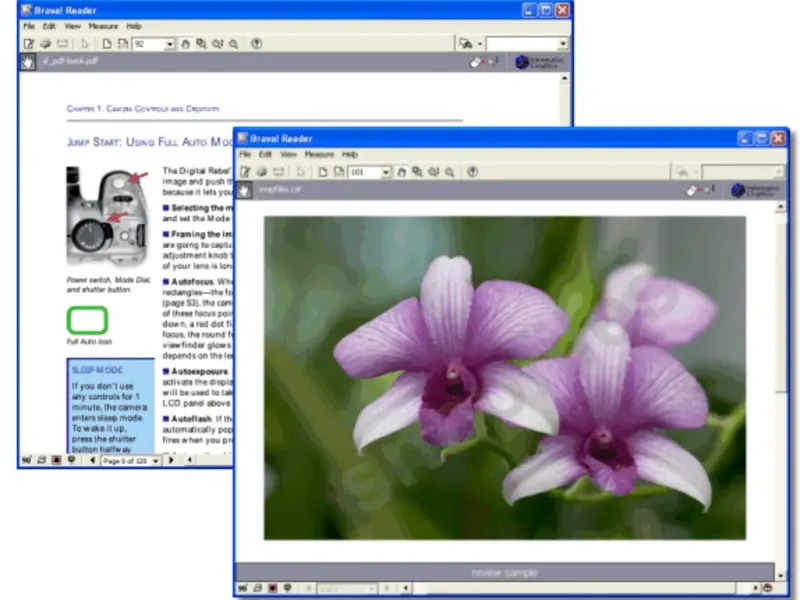The image size is (800, 600).
Task: Click the red icon at front window bottom-right corner
Action: pyautogui.click(x=767, y=588)
